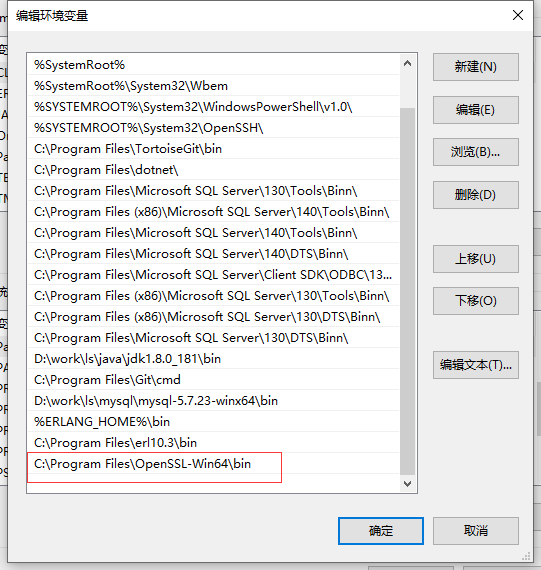
Task: Cancel the dialog with 取消
Action: [x=476, y=531]
